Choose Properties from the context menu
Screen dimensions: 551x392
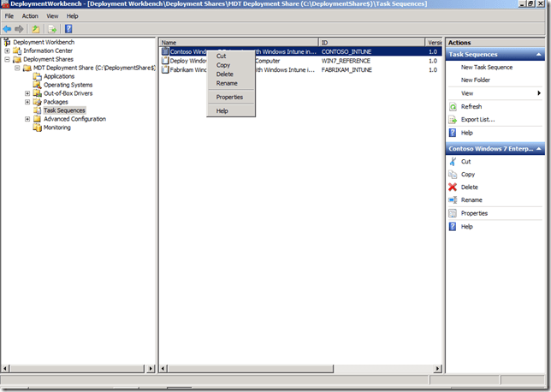[x=229, y=97]
